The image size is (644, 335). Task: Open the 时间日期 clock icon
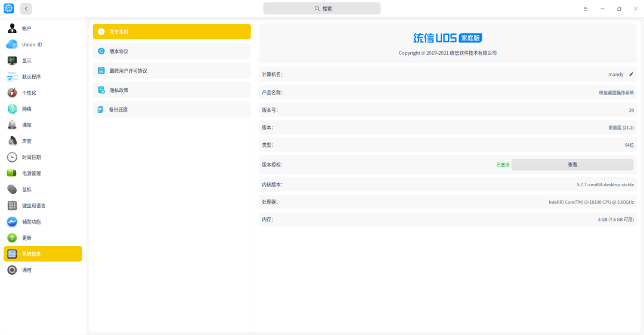12,157
